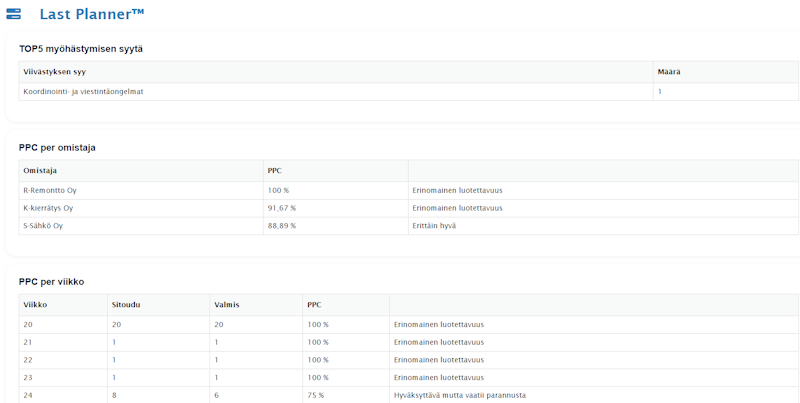Open the Last Planner menu icon
The width and height of the screenshot is (800, 403).
13,14
